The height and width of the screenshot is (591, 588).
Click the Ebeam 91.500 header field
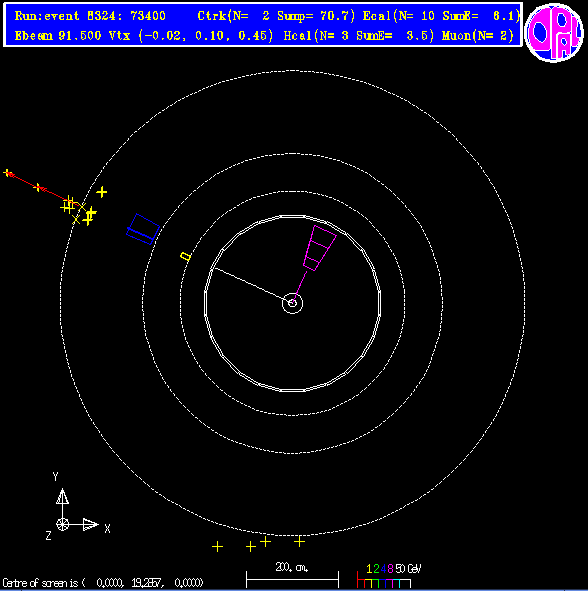(58, 36)
